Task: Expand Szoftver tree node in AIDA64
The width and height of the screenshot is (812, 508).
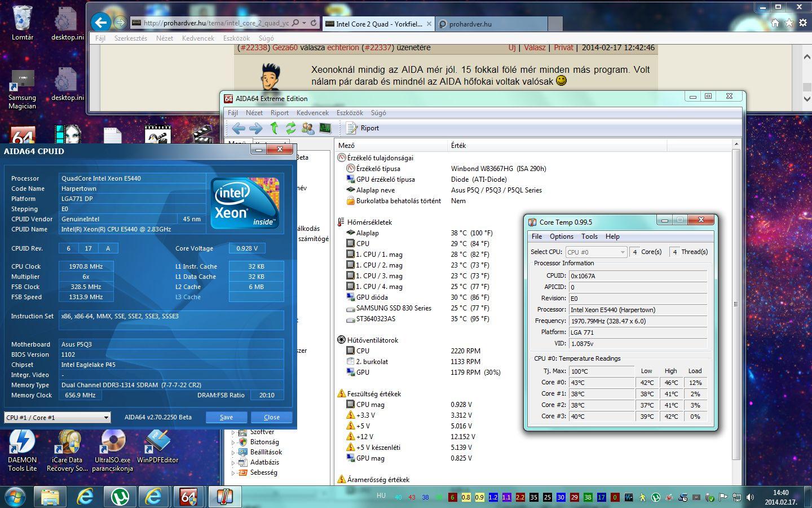Action: (233, 432)
